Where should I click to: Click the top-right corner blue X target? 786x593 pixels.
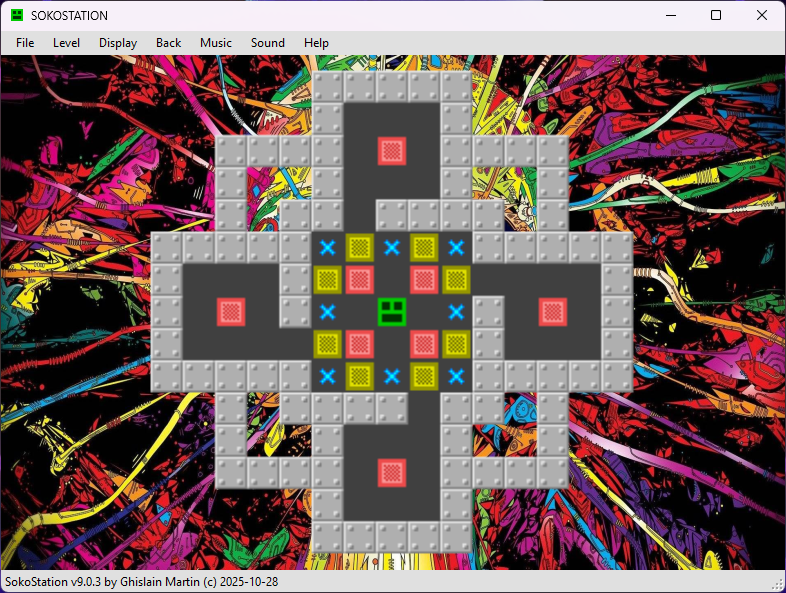tap(456, 247)
